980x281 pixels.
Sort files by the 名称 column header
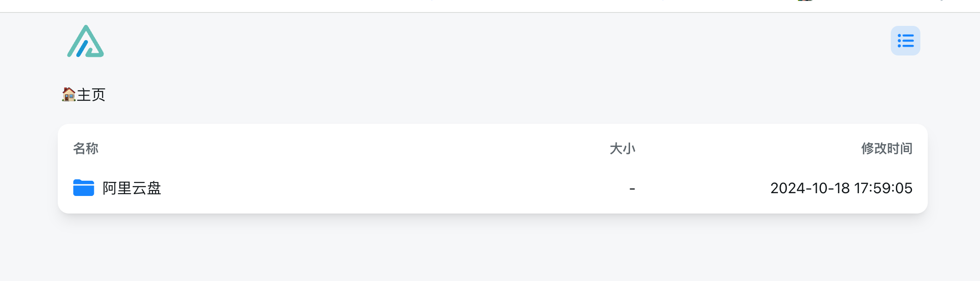pos(86,148)
